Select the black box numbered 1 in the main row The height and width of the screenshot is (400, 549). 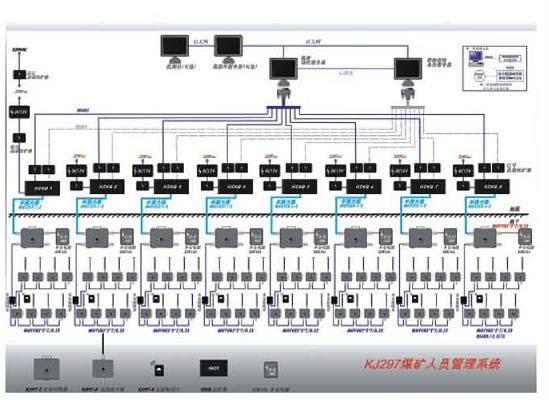(42, 188)
